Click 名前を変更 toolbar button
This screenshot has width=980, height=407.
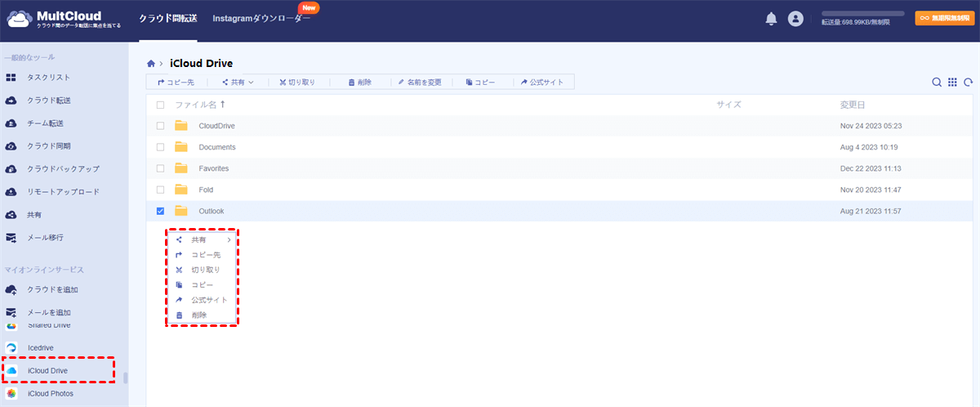coord(420,82)
